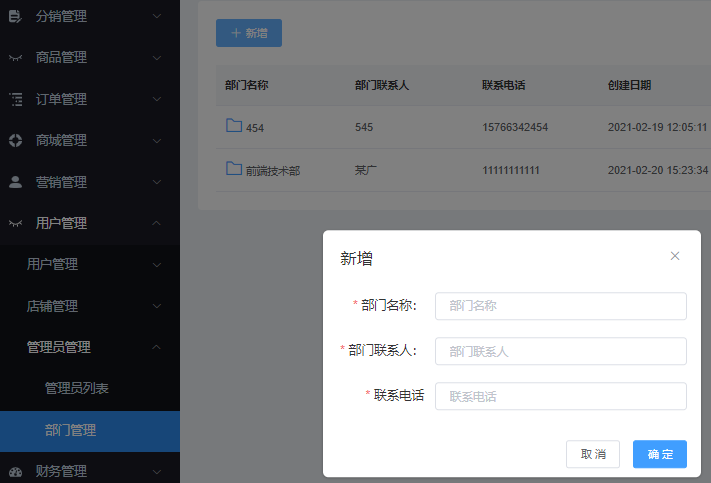Click the 订单管理 list icon
The width and height of the screenshot is (711, 483).
(x=15, y=99)
